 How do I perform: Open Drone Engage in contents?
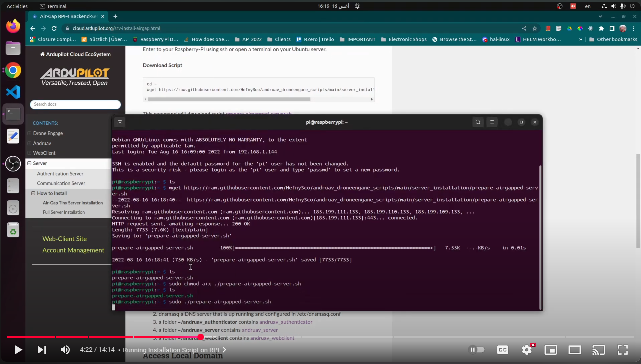[48, 133]
